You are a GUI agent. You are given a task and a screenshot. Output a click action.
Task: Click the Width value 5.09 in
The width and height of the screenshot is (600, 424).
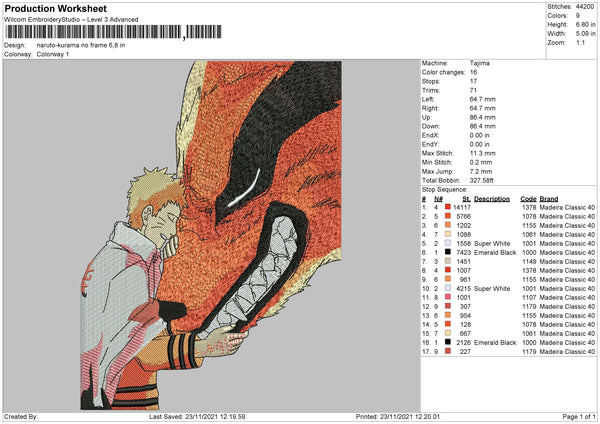pos(585,34)
